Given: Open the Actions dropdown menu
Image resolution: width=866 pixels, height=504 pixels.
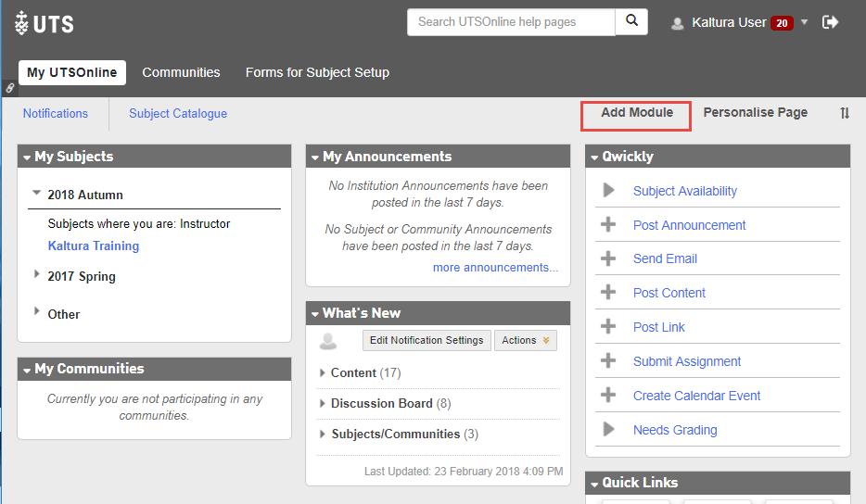Looking at the screenshot, I should click(x=525, y=341).
